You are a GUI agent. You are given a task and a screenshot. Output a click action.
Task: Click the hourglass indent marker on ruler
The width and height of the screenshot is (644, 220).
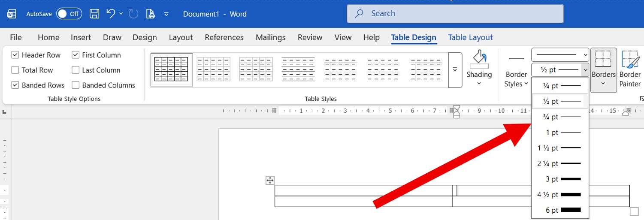pos(457,112)
